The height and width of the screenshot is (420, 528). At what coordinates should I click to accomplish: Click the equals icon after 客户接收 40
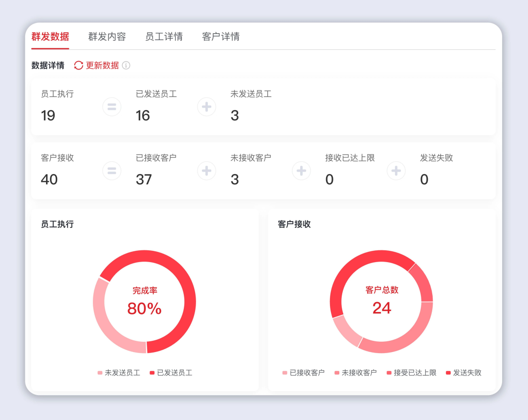112,171
